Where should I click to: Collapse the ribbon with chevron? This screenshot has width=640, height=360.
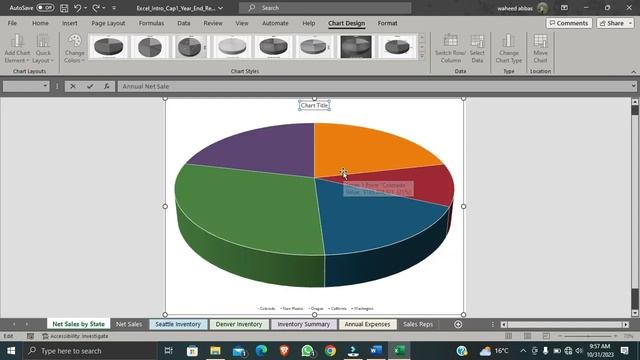click(x=633, y=71)
